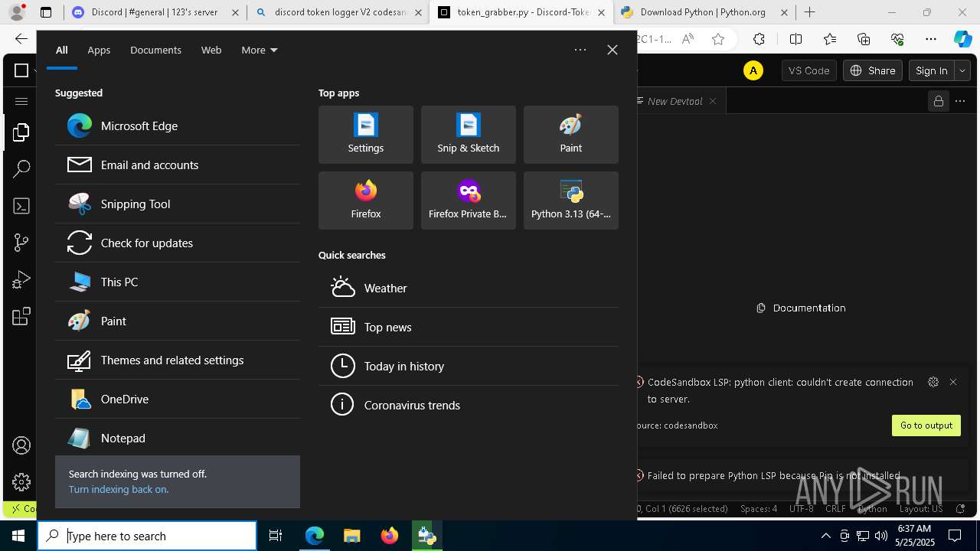Open search panel options ellipsis
This screenshot has width=980, height=551.
click(580, 50)
